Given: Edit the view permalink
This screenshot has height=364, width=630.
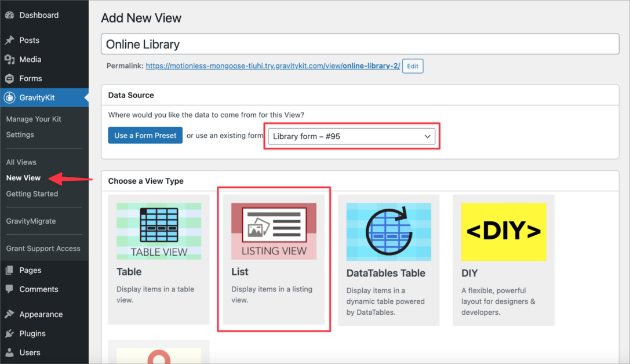Looking at the screenshot, I should (413, 65).
